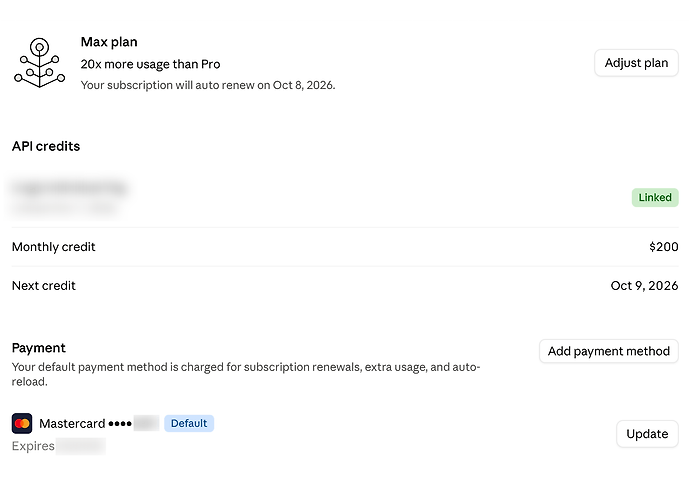690x478 pixels.
Task: Open Add payment method
Action: click(609, 351)
